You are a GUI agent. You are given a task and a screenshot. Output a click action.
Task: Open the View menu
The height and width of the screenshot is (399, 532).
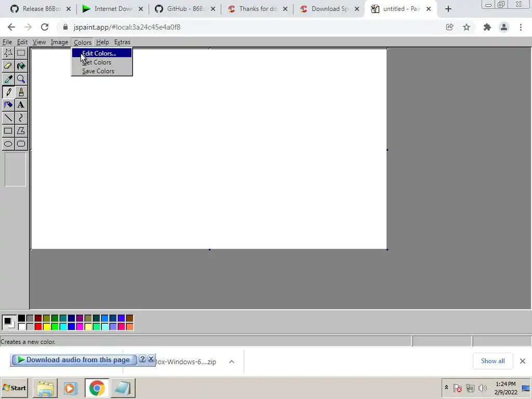click(39, 42)
